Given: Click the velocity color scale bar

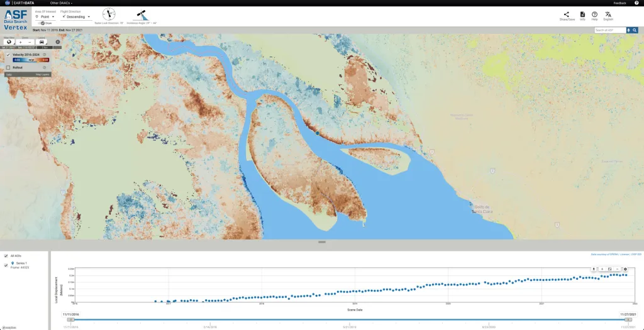Looking at the screenshot, I should pyautogui.click(x=31, y=60).
